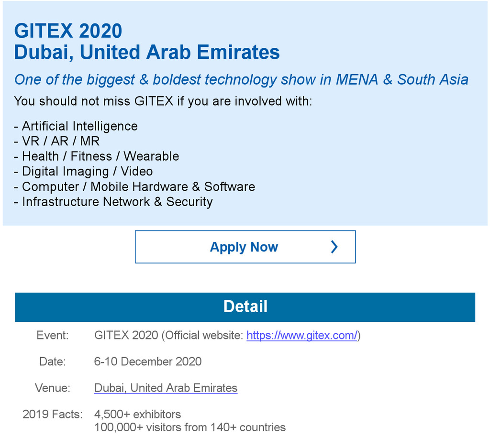Click the Infrastructure Network & Security item

tap(117, 202)
